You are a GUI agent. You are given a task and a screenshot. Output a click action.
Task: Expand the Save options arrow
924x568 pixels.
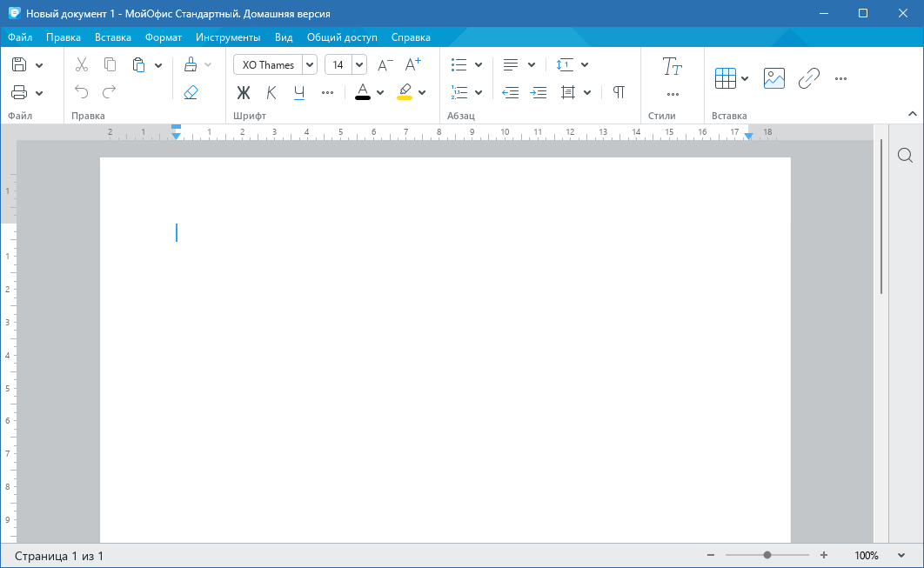pyautogui.click(x=39, y=65)
